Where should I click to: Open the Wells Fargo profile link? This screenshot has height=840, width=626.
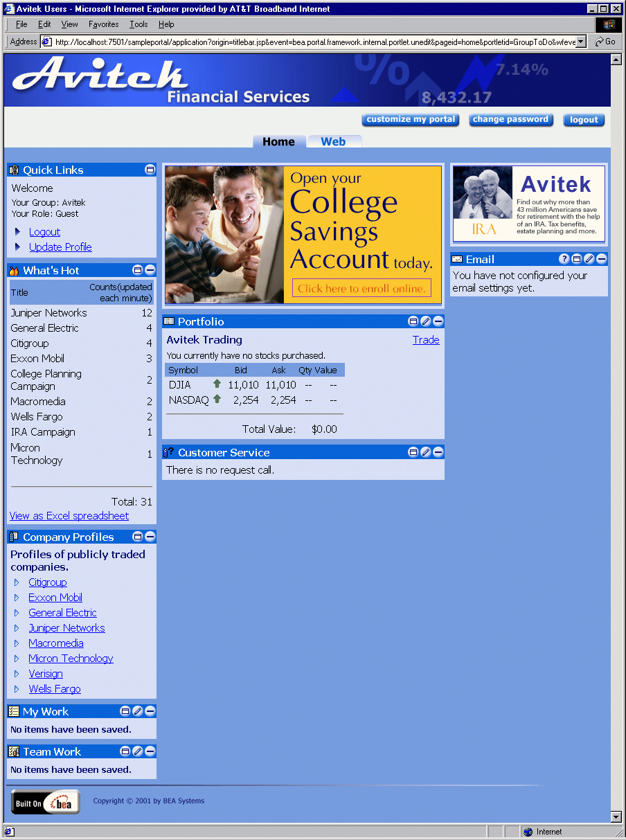[x=55, y=689]
